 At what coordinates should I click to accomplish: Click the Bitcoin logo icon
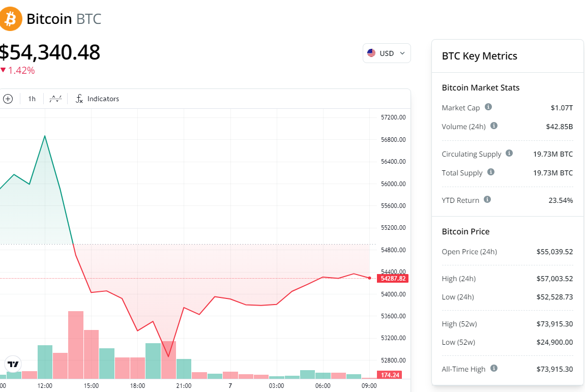point(10,19)
